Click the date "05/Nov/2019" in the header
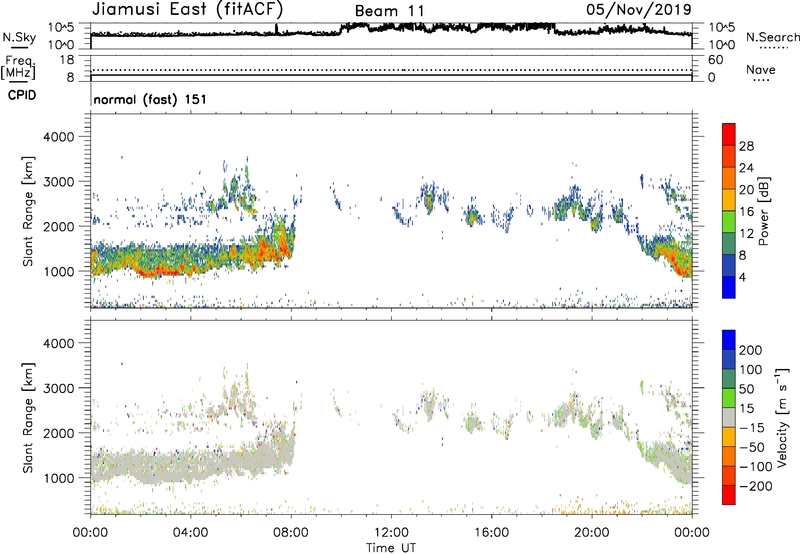800x554 pixels. click(x=639, y=9)
